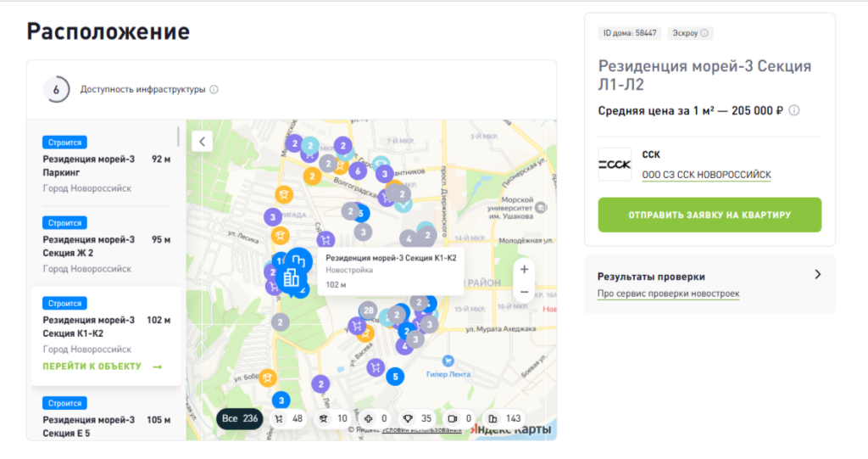This screenshot has width=868, height=459.
Task: Open ПЕРЕЙТИ К ОБЪЕКТУ link
Action: 103,367
